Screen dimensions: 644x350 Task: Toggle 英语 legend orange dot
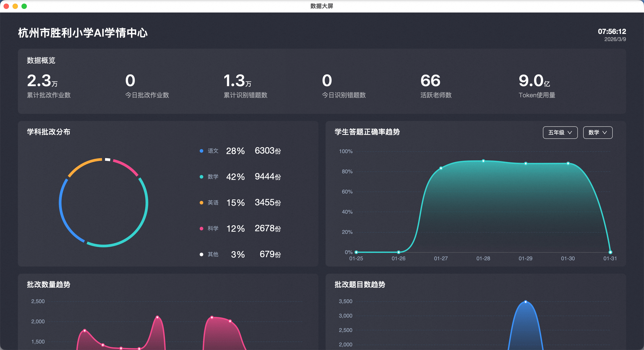(201, 203)
